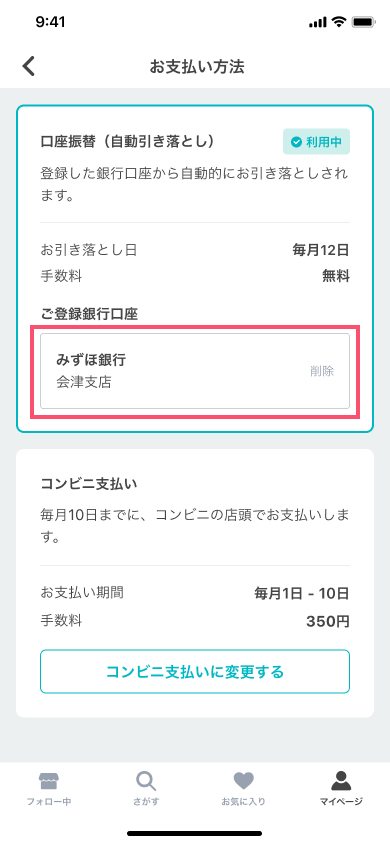Tap the 利用中 status badge
The width and height of the screenshot is (390, 844).
[316, 142]
